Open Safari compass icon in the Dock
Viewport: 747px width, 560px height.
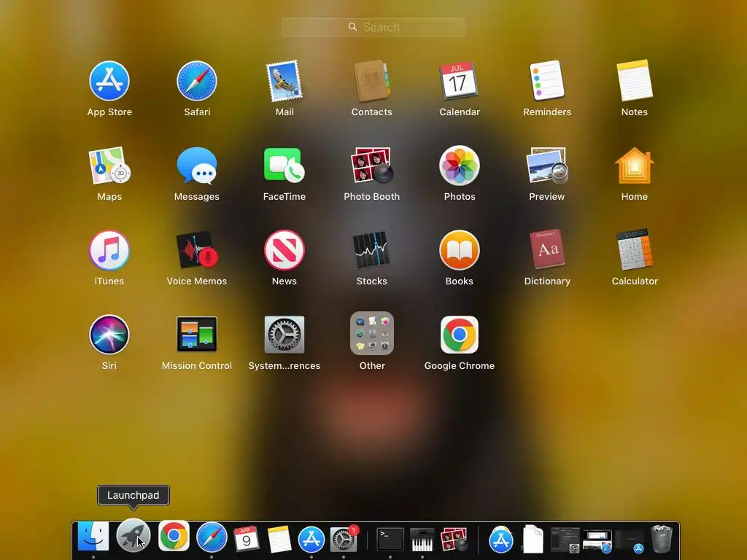[x=212, y=538]
